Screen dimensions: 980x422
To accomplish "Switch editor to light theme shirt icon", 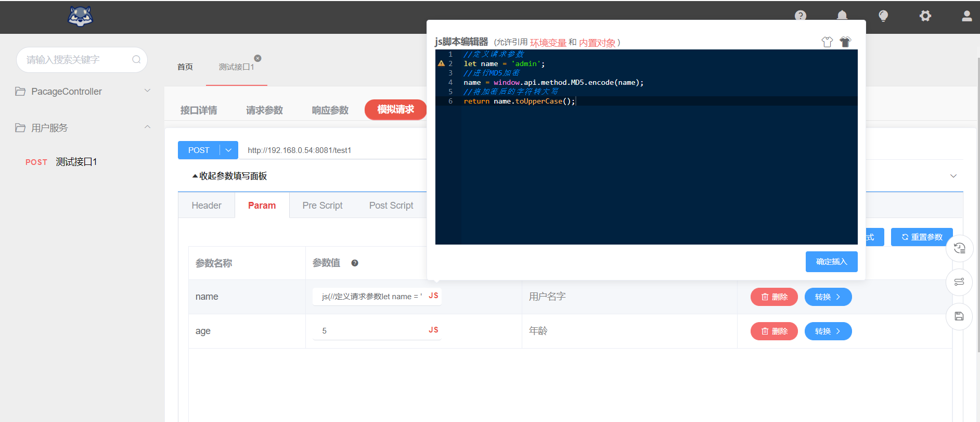I will point(827,42).
